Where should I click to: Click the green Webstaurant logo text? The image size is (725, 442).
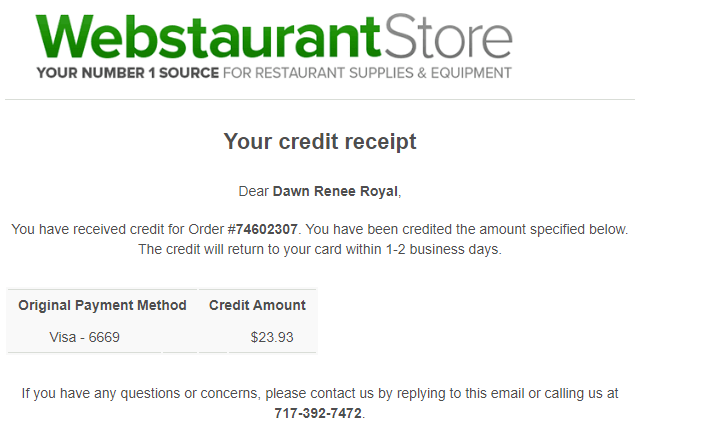pyautogui.click(x=208, y=37)
